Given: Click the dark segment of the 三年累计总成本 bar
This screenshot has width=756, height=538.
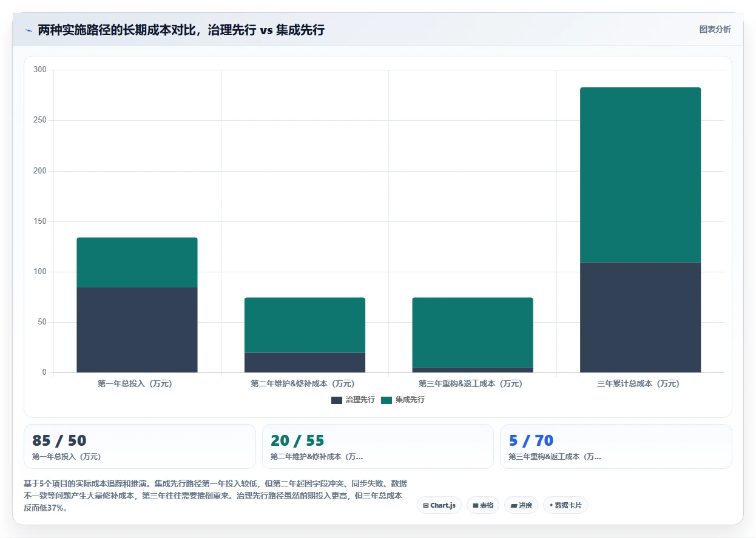Looking at the screenshot, I should 640,317.
